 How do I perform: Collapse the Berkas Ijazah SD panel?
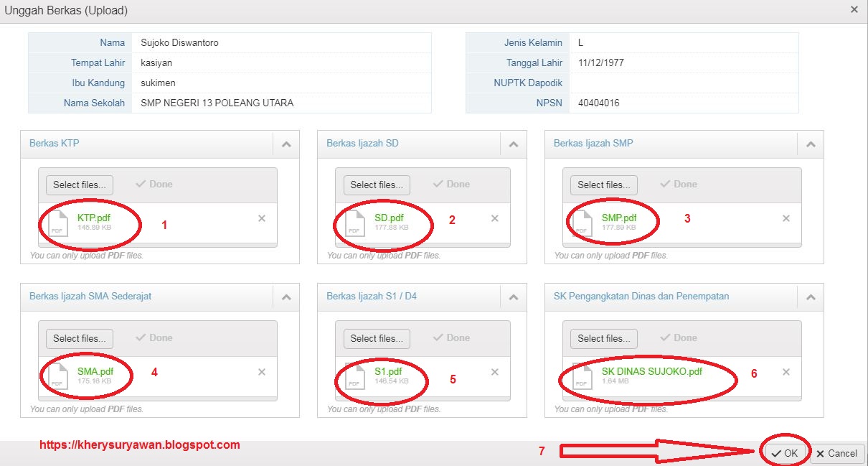(513, 144)
